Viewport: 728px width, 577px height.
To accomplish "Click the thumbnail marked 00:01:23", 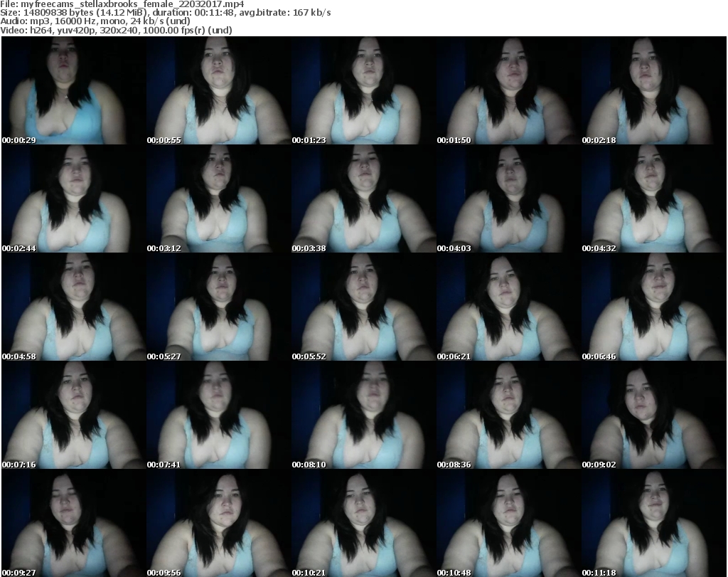I will [363, 90].
